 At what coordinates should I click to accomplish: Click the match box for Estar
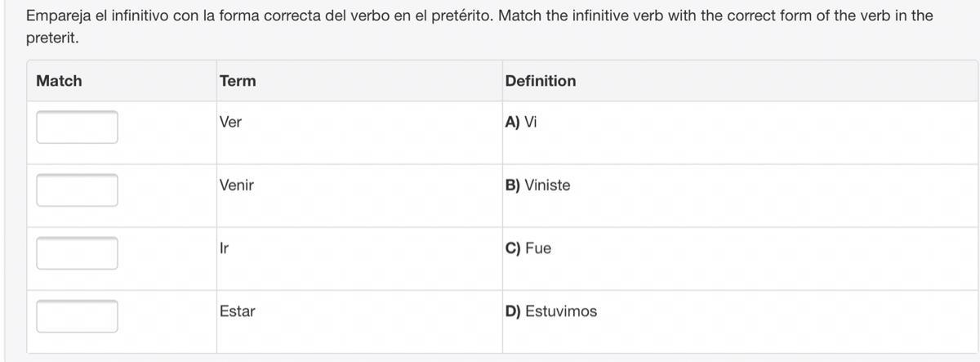pyautogui.click(x=77, y=315)
